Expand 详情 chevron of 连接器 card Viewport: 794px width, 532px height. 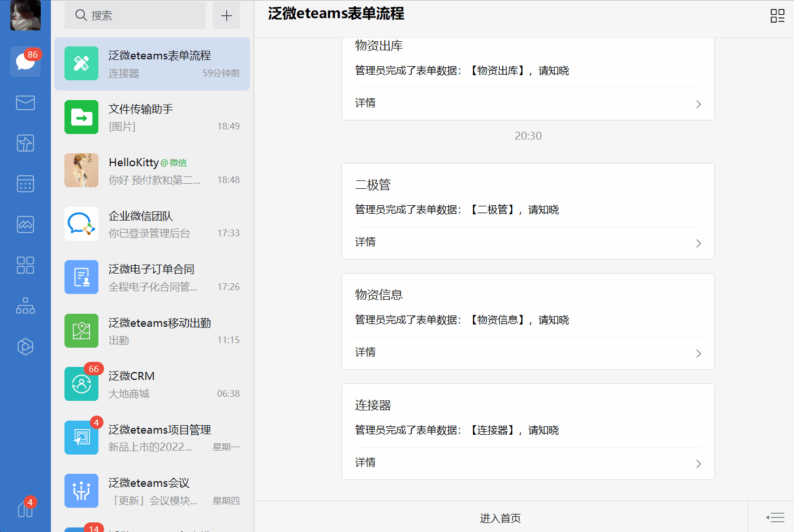coord(698,464)
